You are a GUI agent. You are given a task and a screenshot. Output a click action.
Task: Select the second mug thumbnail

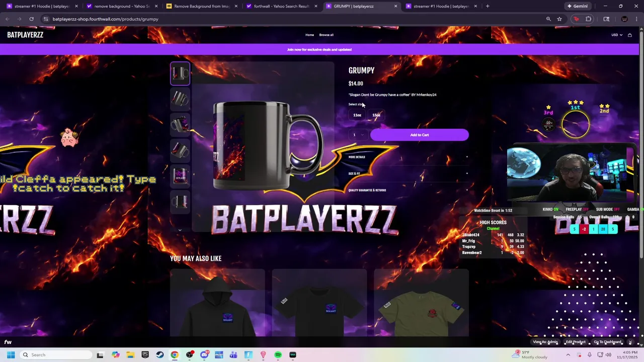pyautogui.click(x=180, y=99)
